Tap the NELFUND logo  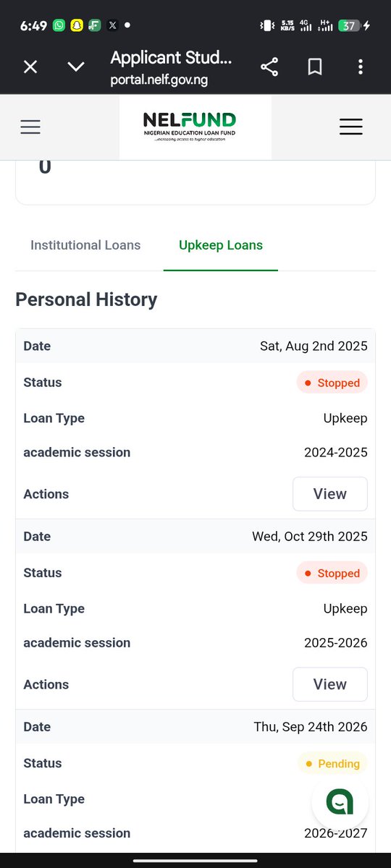190,127
